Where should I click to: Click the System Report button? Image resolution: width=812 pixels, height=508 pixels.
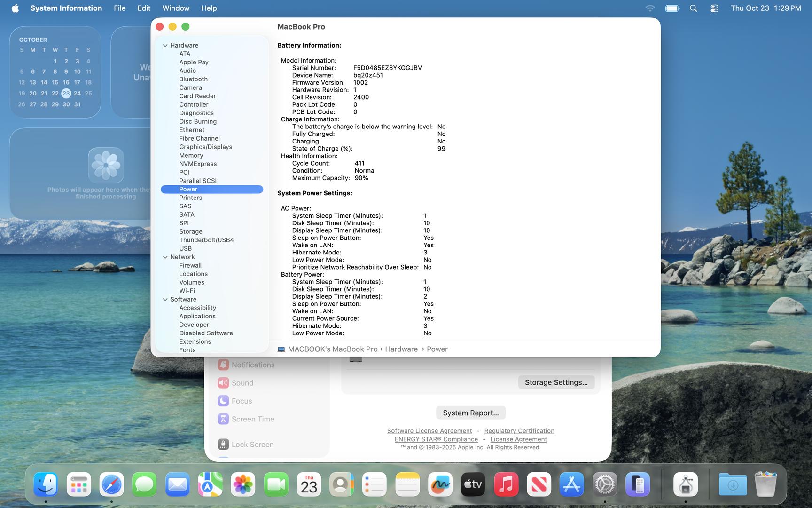(470, 413)
